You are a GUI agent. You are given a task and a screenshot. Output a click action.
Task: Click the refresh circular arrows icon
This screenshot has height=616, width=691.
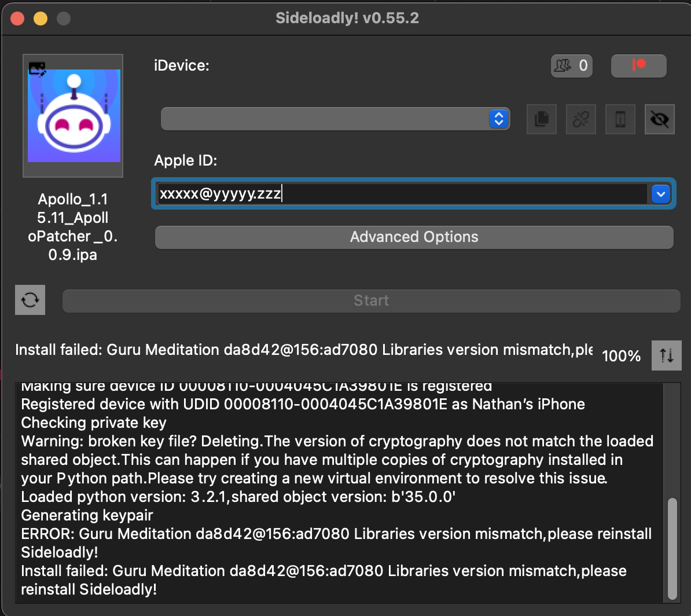(x=30, y=300)
